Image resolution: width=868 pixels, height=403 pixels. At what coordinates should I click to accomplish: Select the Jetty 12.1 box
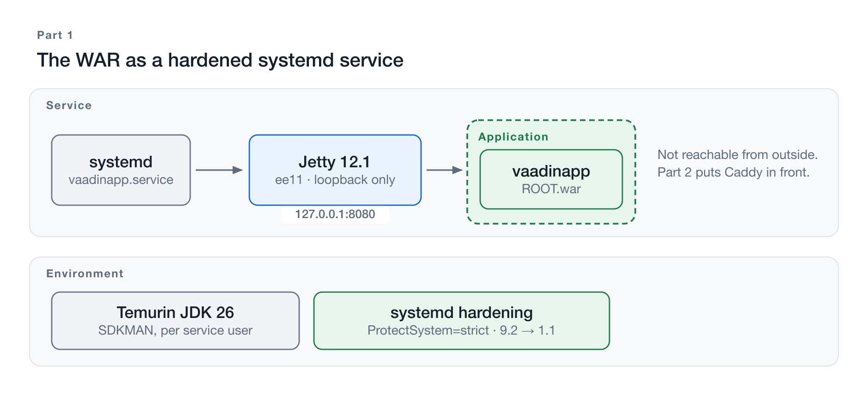tap(335, 170)
